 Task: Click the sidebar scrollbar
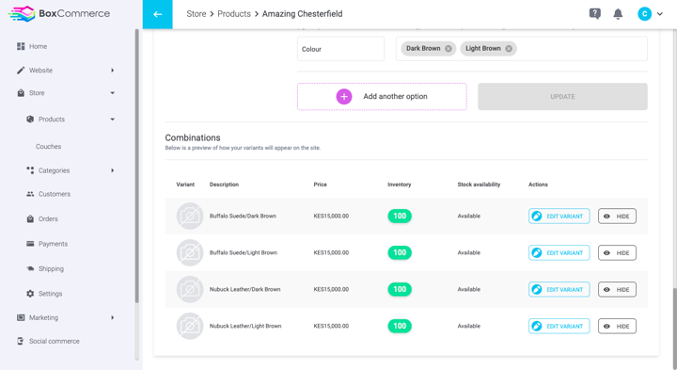click(x=137, y=166)
